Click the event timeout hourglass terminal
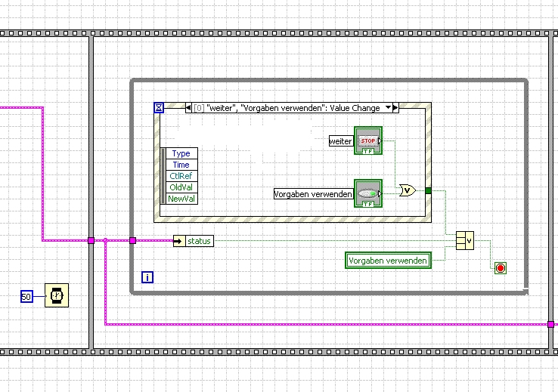Viewport: 558px width, 392px height. (159, 107)
